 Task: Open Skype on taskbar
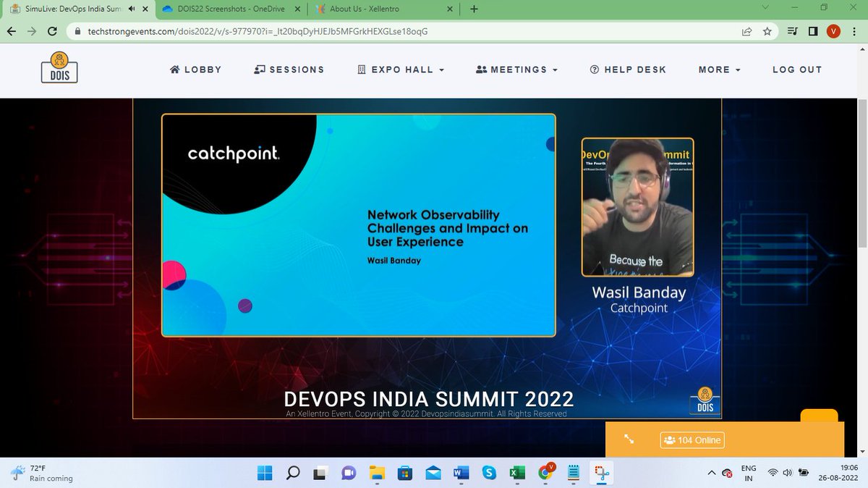click(x=489, y=473)
